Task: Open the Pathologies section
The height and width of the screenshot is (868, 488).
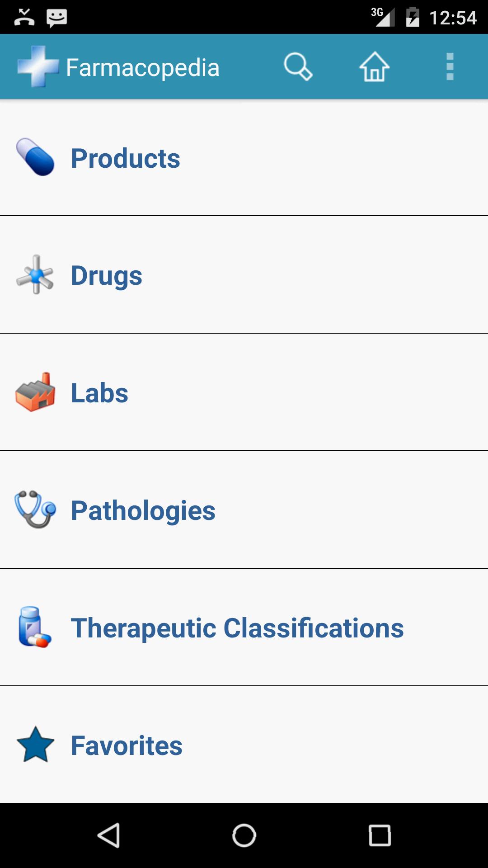Action: tap(181, 510)
